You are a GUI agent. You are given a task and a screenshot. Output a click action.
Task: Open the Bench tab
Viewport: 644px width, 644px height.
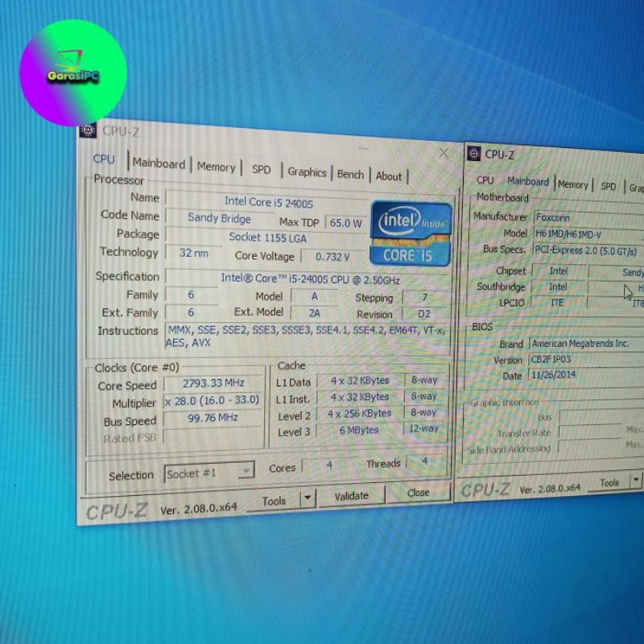point(350,174)
